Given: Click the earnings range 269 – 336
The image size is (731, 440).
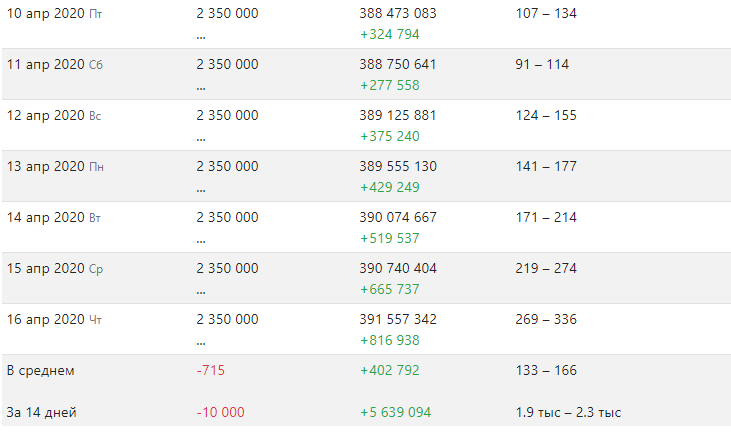Looking at the screenshot, I should point(546,320).
